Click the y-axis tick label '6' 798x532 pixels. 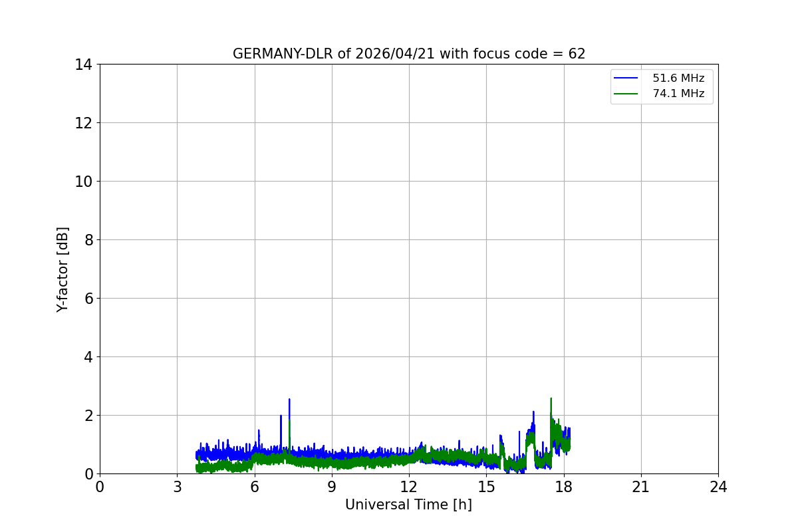(x=88, y=299)
